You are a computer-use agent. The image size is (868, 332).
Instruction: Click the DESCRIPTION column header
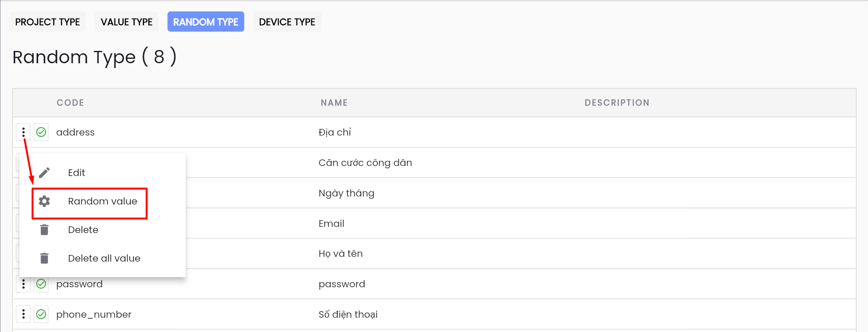tap(617, 103)
